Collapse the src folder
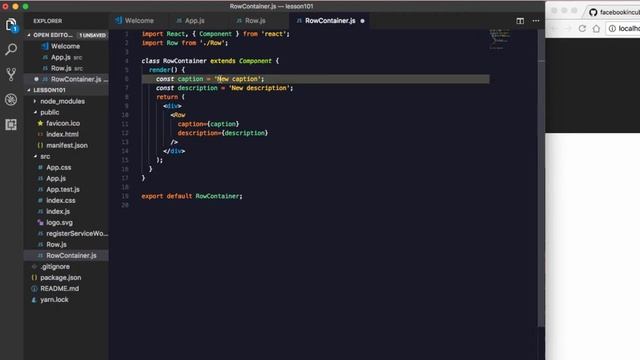Screen dimensions: 640x360 pyautogui.click(x=45, y=156)
